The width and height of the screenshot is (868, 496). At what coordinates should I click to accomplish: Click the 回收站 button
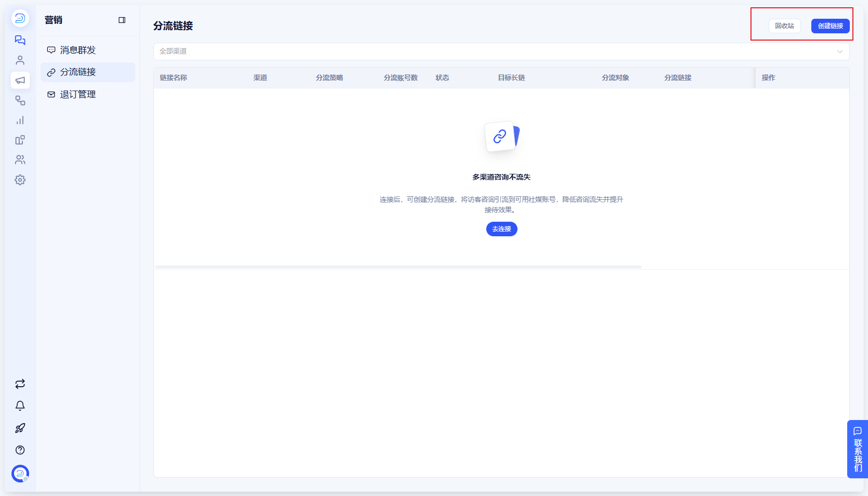784,26
